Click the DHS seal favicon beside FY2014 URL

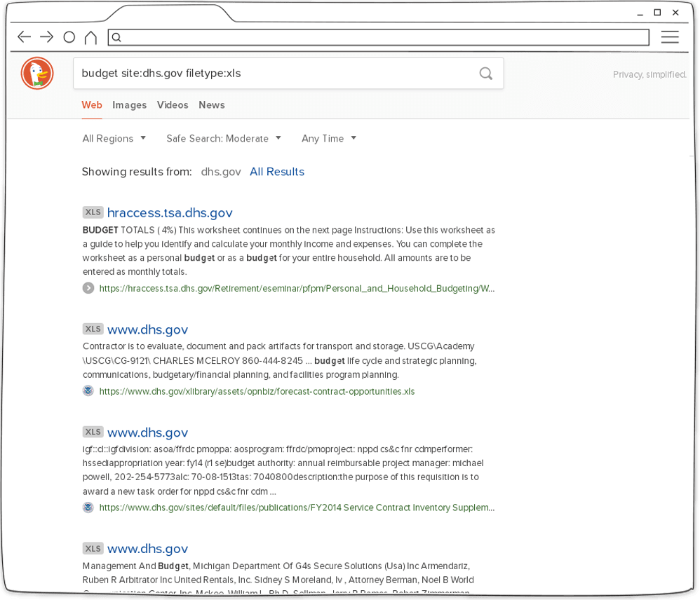(x=88, y=507)
